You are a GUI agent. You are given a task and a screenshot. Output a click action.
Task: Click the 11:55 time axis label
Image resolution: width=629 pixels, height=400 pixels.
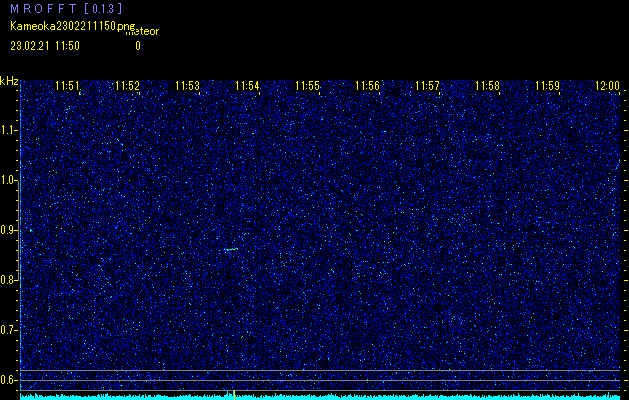[x=308, y=86]
